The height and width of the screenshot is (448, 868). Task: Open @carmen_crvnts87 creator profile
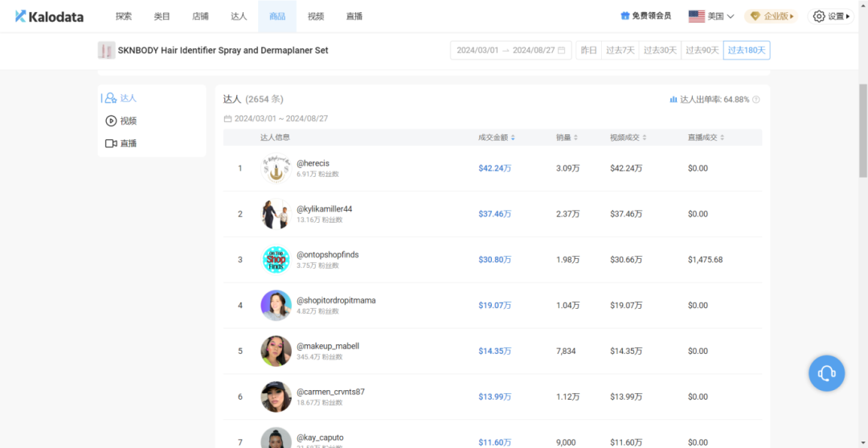tap(330, 392)
